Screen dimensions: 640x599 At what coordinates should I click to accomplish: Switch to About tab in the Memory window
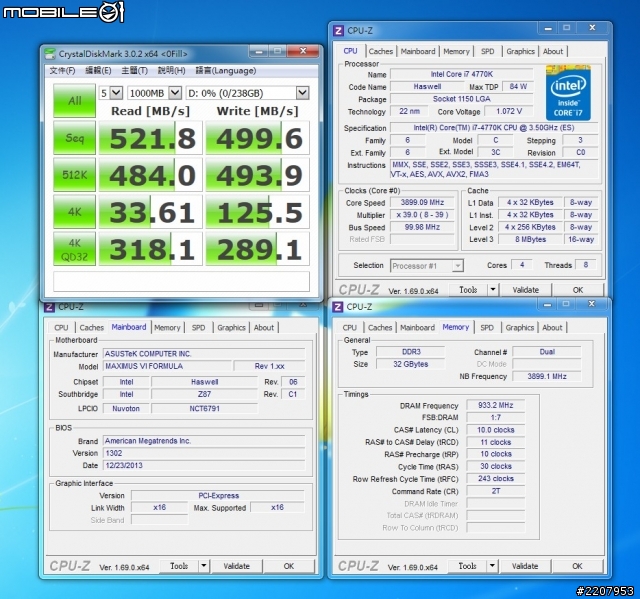[552, 328]
